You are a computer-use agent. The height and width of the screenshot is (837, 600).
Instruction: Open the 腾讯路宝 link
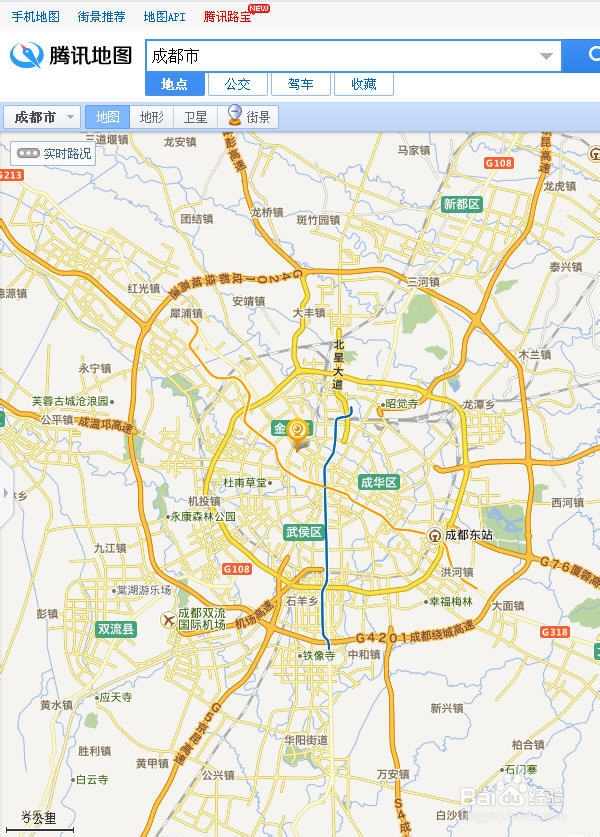coord(227,17)
